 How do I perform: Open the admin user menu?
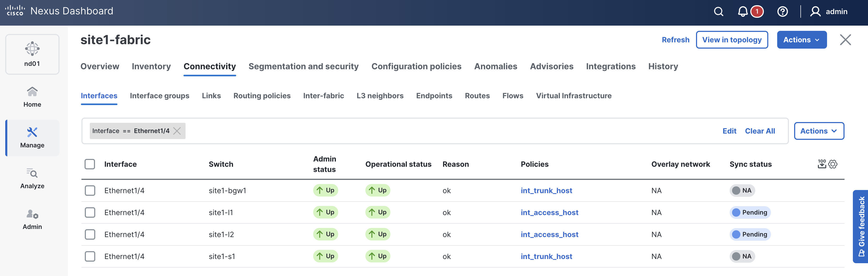(829, 12)
